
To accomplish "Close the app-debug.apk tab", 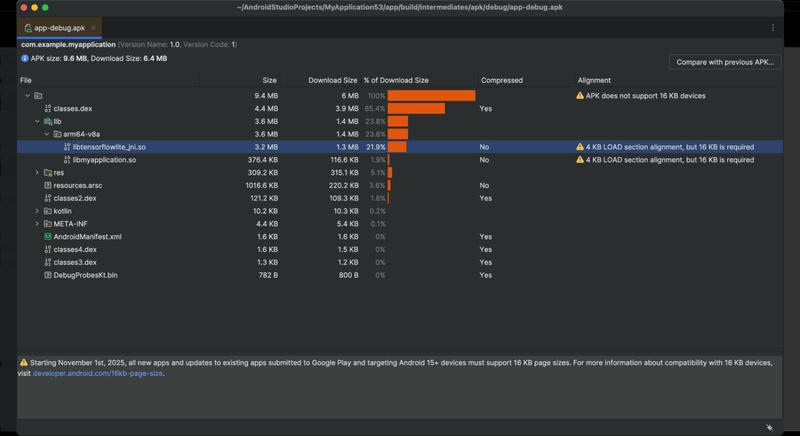I will click(93, 28).
